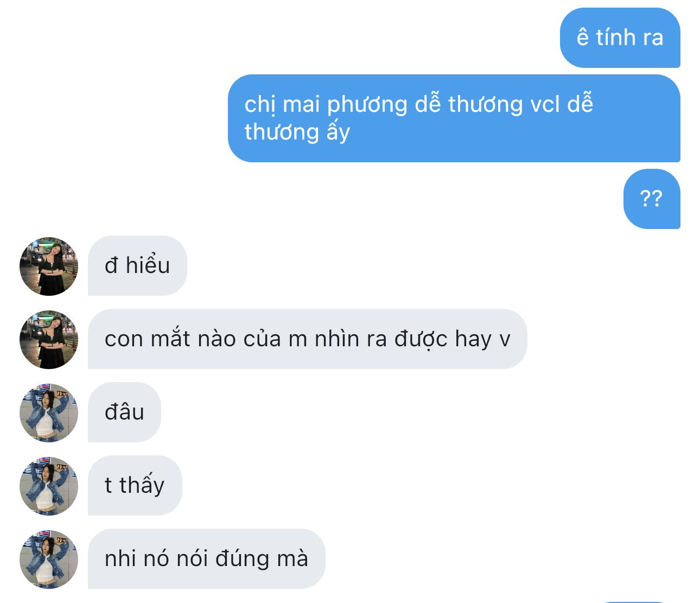Tap profile picture next to "con mắt nào" message
The height and width of the screenshot is (603, 700).
[49, 340]
